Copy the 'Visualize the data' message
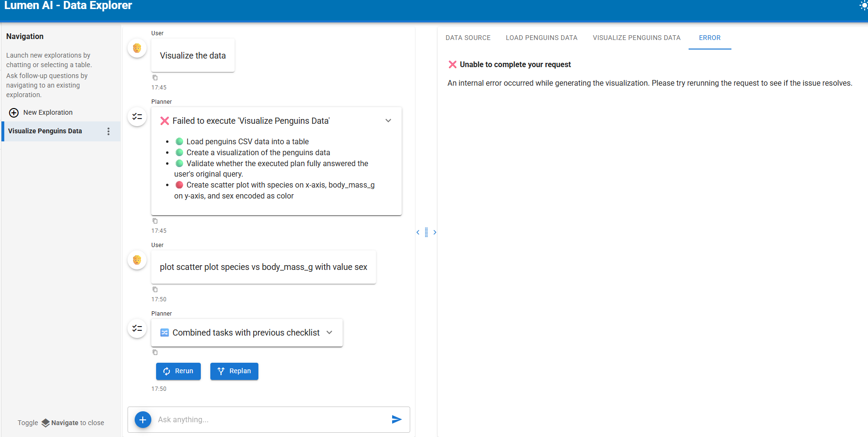This screenshot has height=437, width=868. click(x=155, y=78)
